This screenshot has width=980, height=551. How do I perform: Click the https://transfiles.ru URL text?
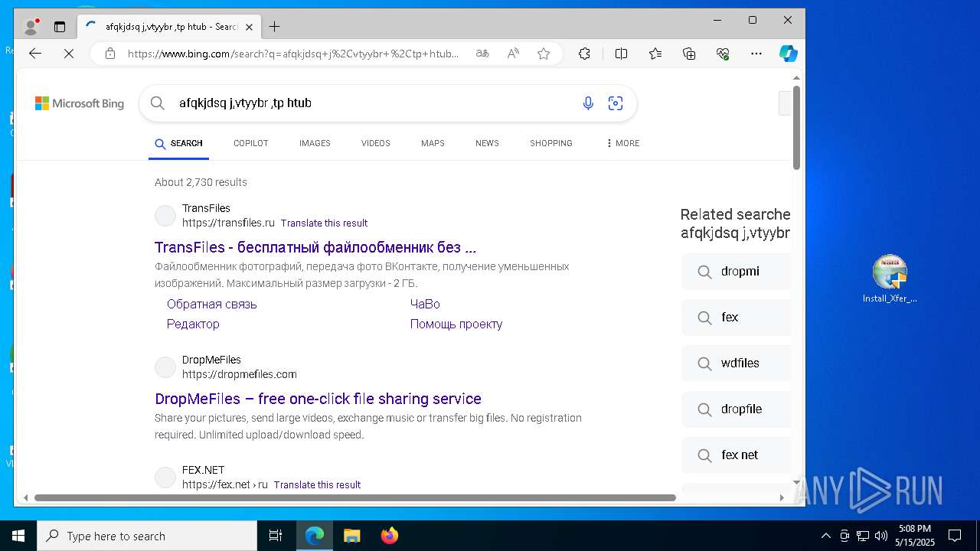(x=228, y=223)
